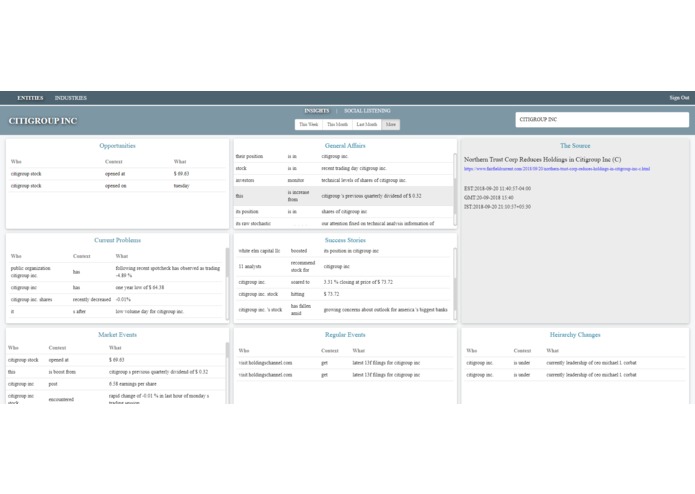Select row 'its raw stochastic'

(x=343, y=223)
